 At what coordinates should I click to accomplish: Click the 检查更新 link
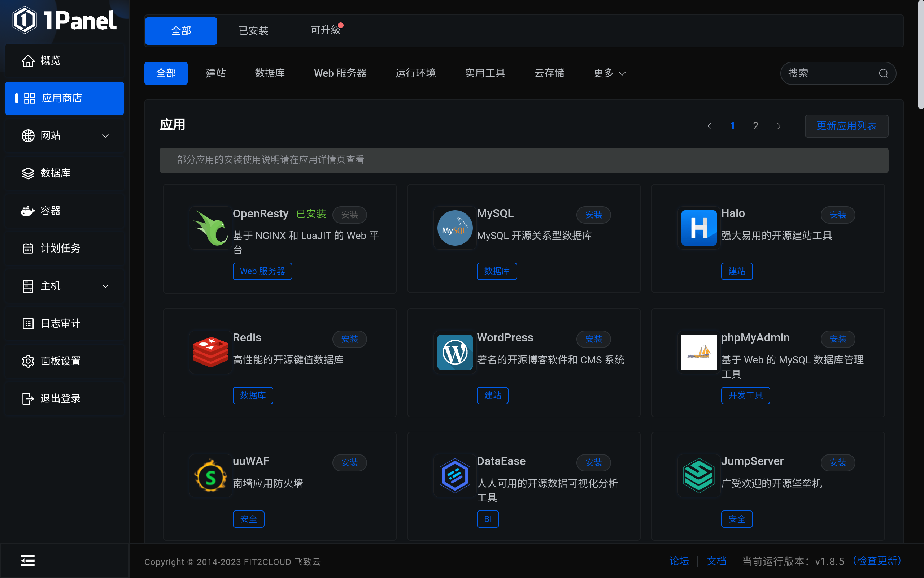(x=877, y=561)
